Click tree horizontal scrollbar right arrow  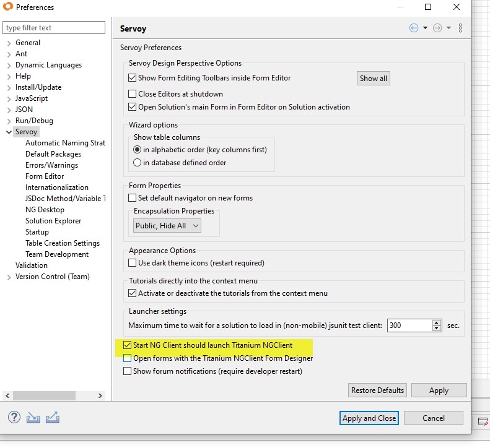[x=100, y=395]
